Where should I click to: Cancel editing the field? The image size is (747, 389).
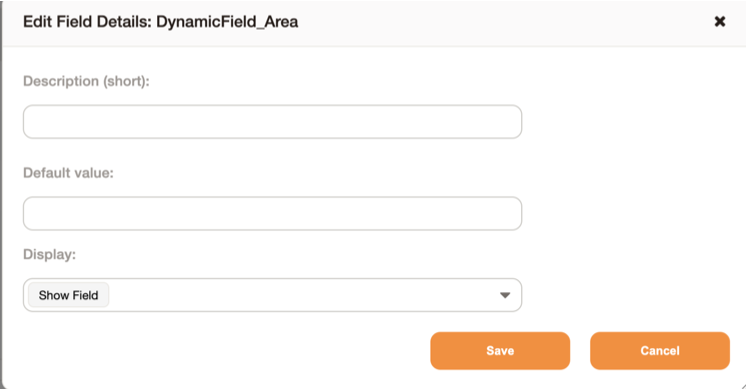pos(660,351)
